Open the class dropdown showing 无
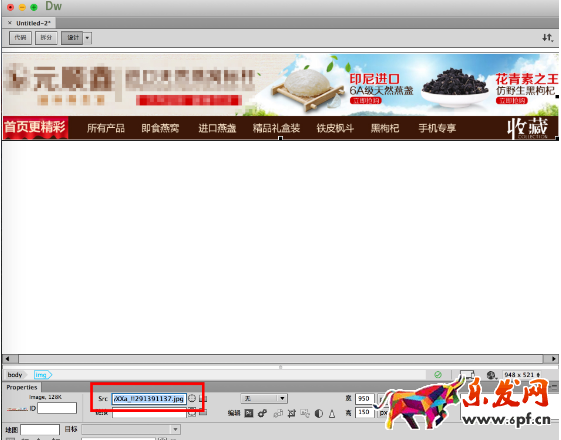Viewport: 561px width, 440px height. pos(264,398)
